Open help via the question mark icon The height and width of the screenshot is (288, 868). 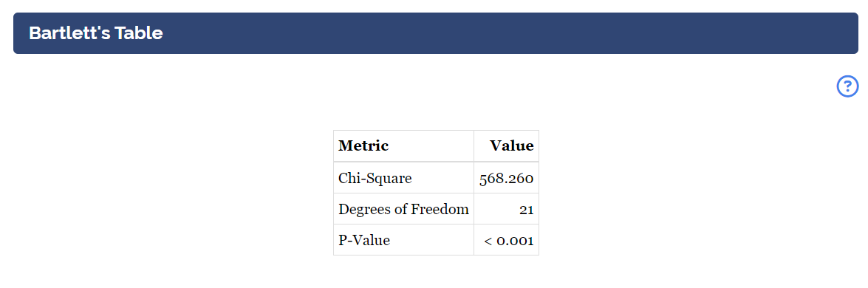tap(847, 86)
